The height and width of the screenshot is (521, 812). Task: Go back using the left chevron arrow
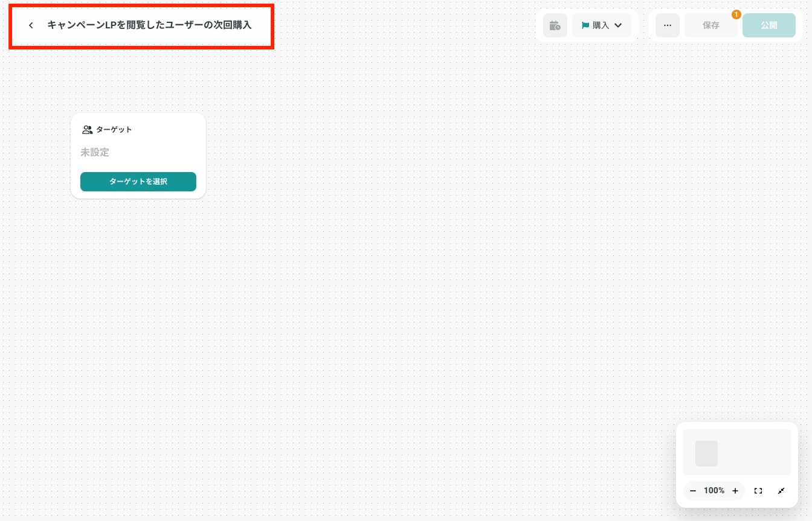click(x=31, y=25)
